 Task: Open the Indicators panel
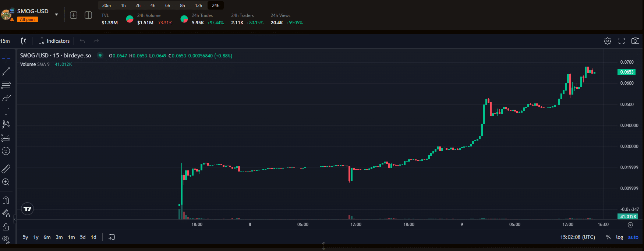pyautogui.click(x=54, y=41)
